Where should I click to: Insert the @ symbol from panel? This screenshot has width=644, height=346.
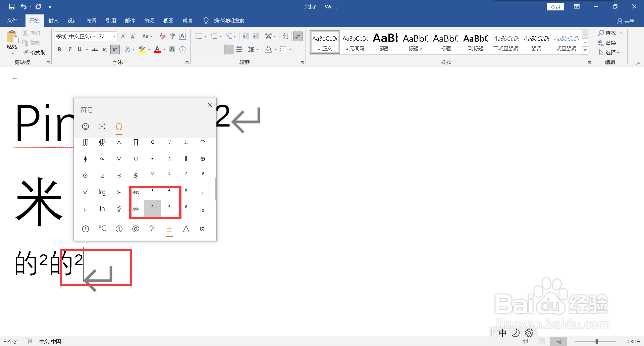click(136, 229)
